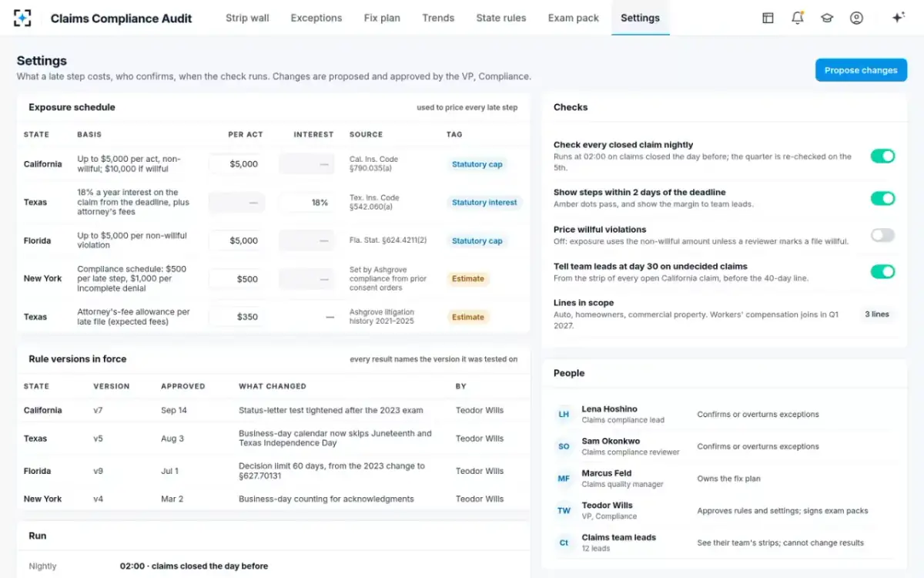The width and height of the screenshot is (924, 578).
Task: Click the Lines in scope setting title
Action: point(584,303)
